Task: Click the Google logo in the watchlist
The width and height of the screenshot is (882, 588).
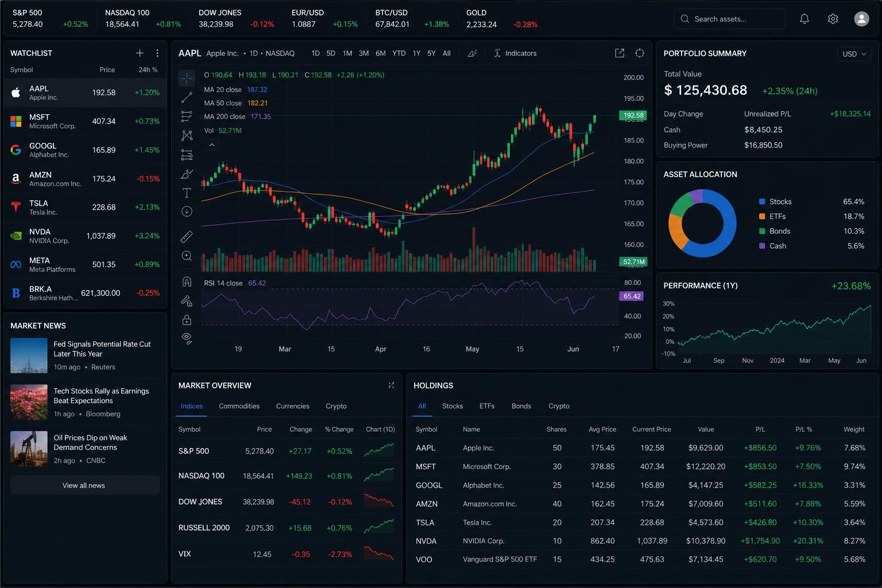Action: [x=16, y=150]
